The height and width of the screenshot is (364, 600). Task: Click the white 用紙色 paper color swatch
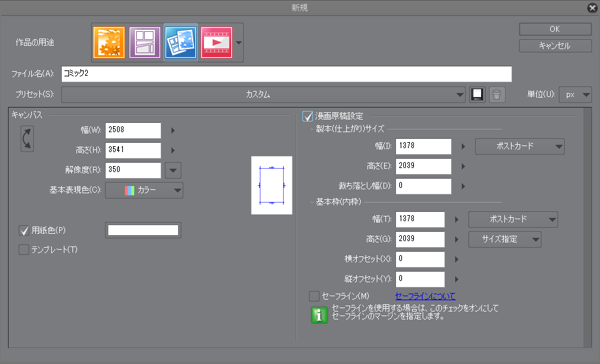click(x=143, y=230)
